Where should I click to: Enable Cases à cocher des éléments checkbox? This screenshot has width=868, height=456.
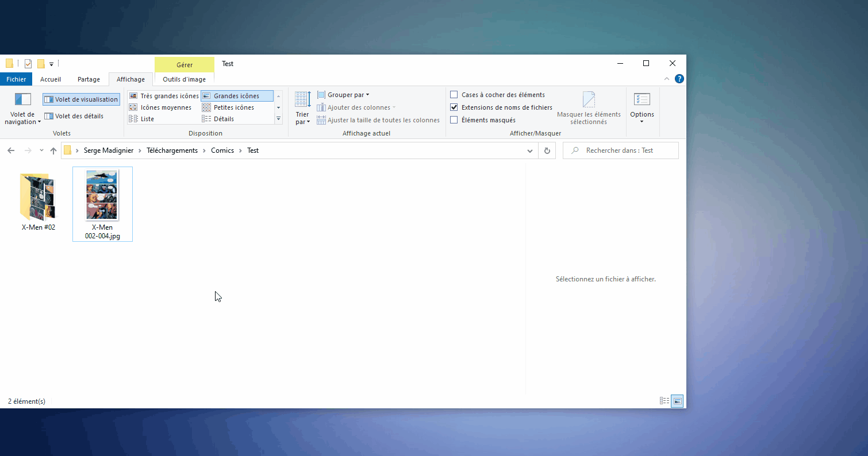pyautogui.click(x=454, y=95)
